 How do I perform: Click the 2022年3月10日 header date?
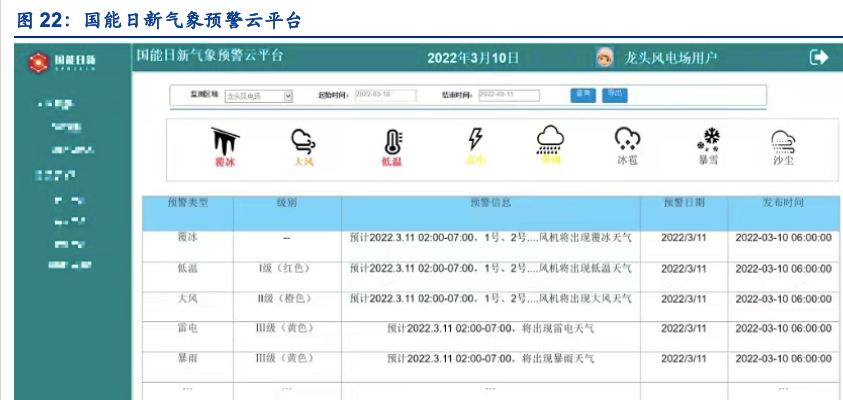pyautogui.click(x=474, y=58)
